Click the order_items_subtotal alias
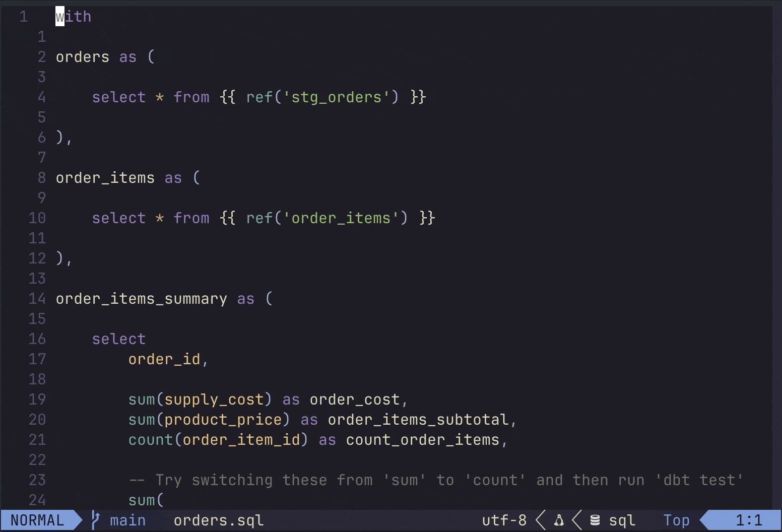 click(418, 420)
